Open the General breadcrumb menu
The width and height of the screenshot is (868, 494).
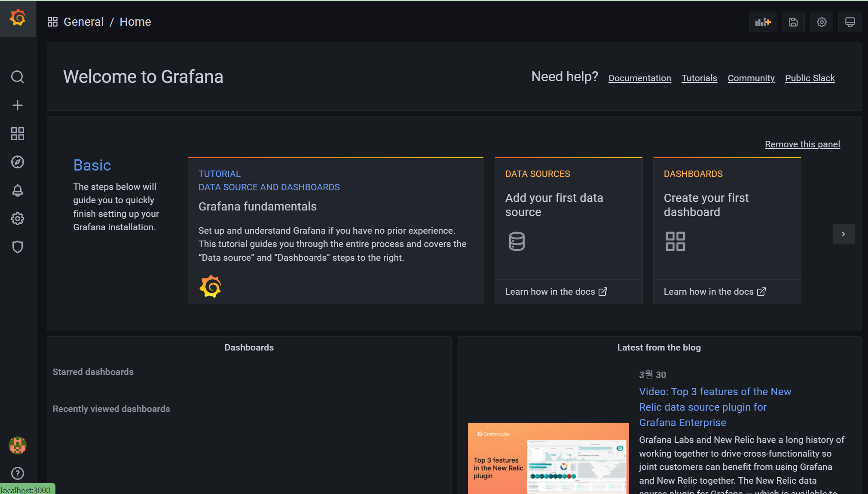coord(84,21)
